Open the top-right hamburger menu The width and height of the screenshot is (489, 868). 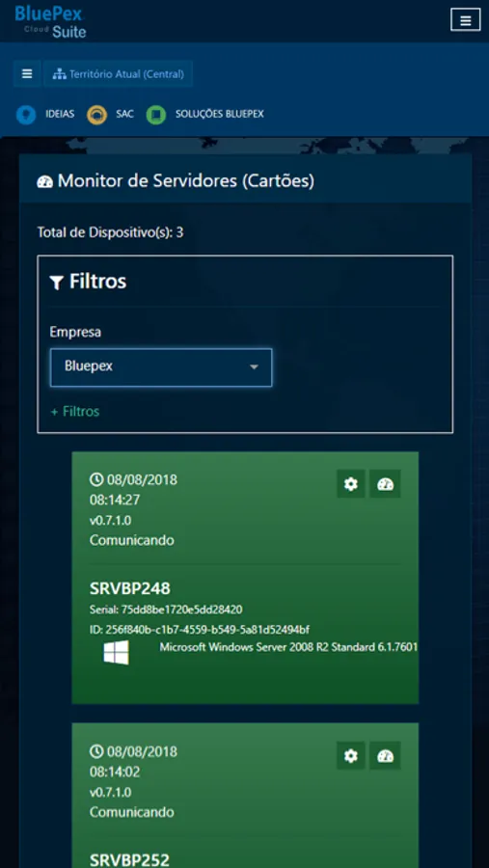tap(465, 20)
